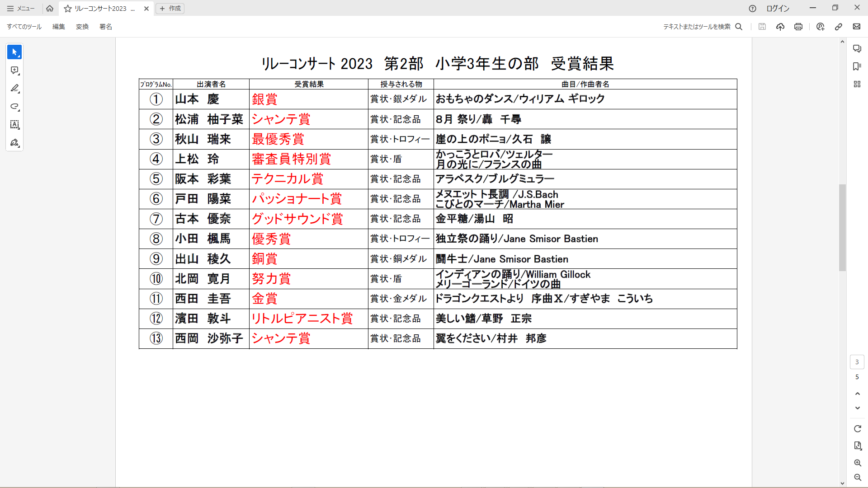Click the vertical scrollbar thumb
Viewport: 868px width, 488px height.
coord(842,227)
